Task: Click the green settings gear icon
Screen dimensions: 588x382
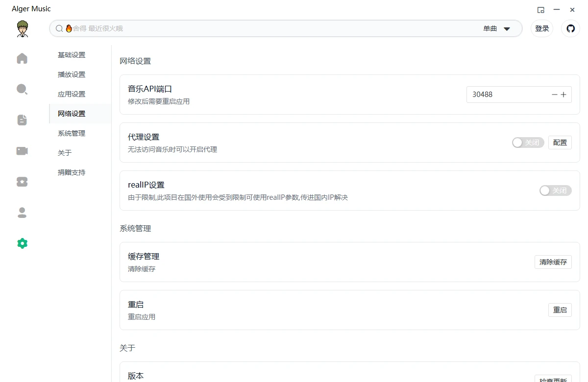Action: [x=22, y=243]
